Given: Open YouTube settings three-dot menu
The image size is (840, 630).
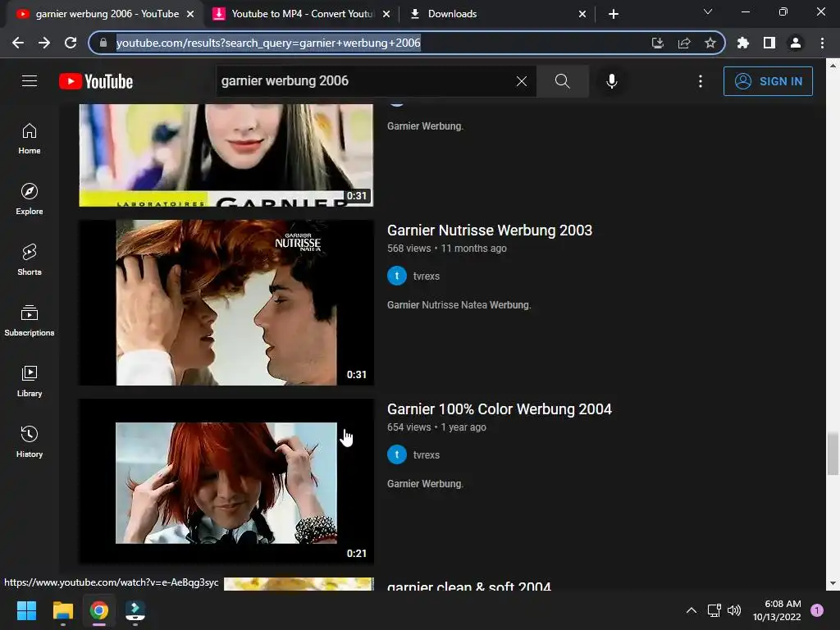Looking at the screenshot, I should pyautogui.click(x=701, y=81).
